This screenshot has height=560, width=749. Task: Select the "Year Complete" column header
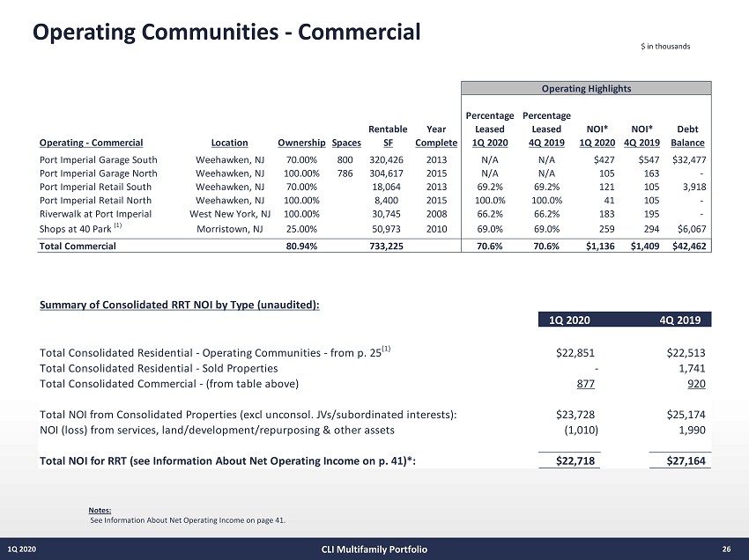pos(435,136)
